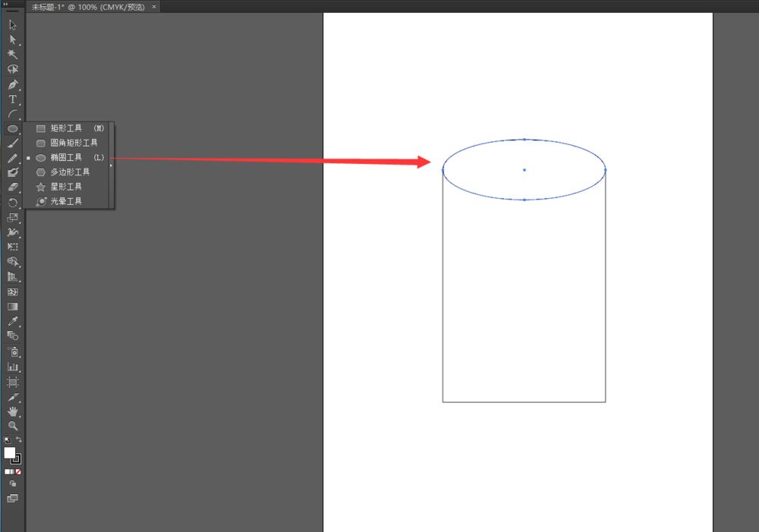Select the Eyedropper tool

point(12,321)
